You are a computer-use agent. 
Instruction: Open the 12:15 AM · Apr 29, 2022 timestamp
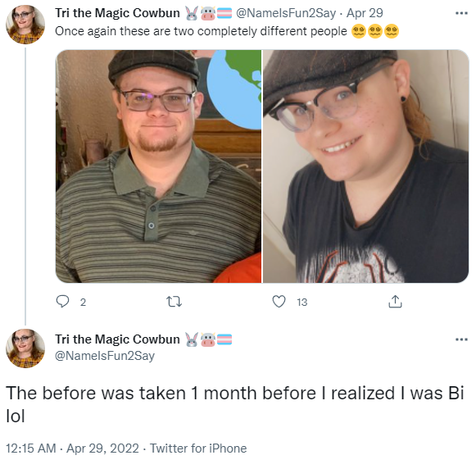(72, 449)
